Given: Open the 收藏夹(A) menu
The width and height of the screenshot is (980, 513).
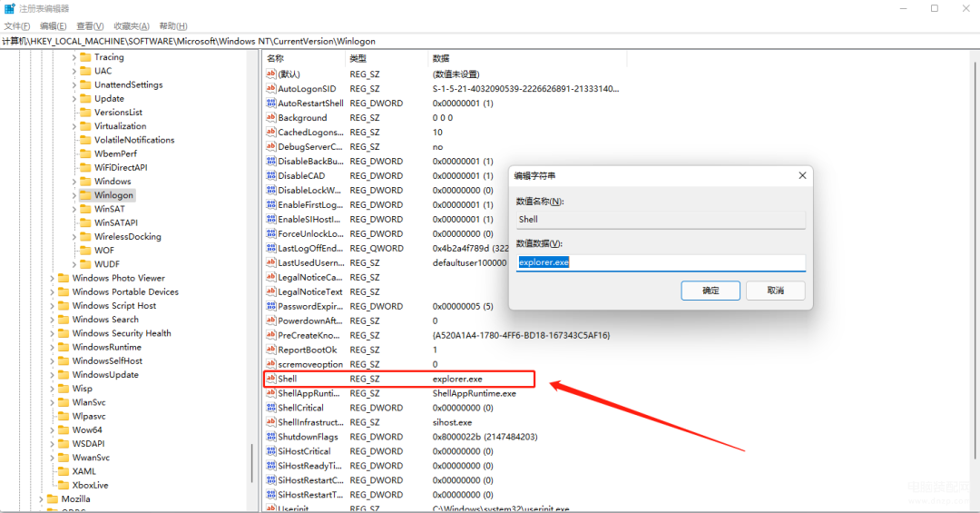Looking at the screenshot, I should tap(132, 25).
